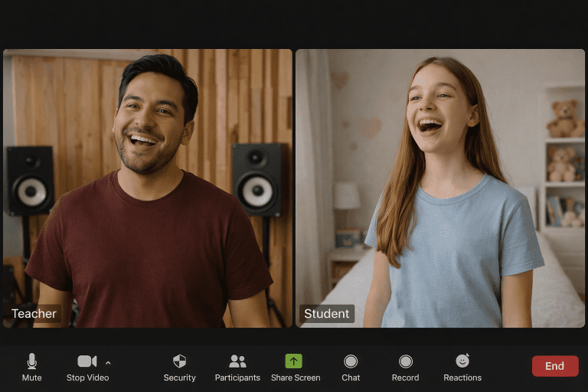The height and width of the screenshot is (392, 588).
Task: Click the Mute text label
Action: [x=31, y=377]
